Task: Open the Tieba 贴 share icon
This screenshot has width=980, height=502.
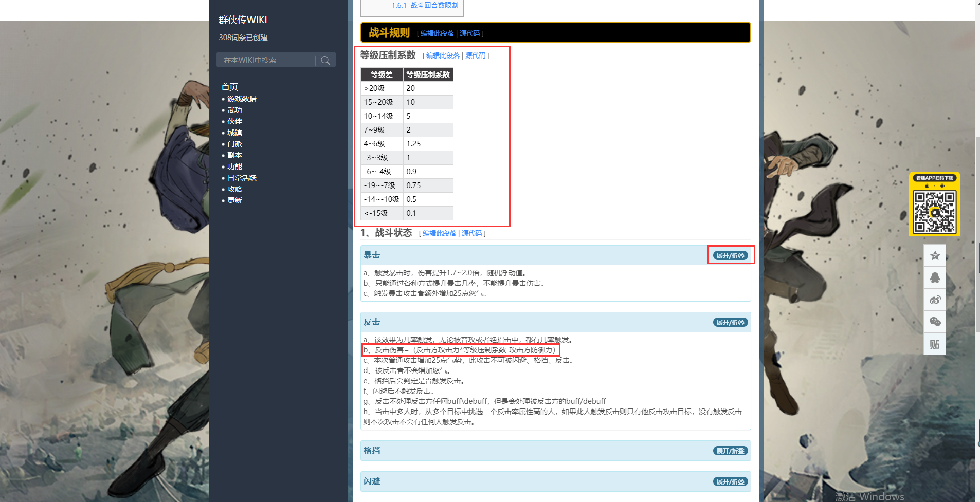Action: (935, 344)
